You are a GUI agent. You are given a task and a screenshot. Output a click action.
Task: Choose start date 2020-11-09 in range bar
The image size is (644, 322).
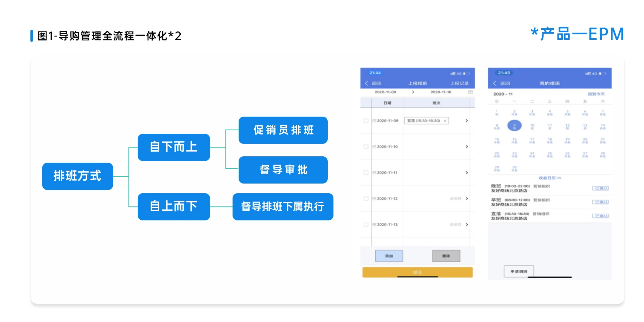(x=385, y=92)
